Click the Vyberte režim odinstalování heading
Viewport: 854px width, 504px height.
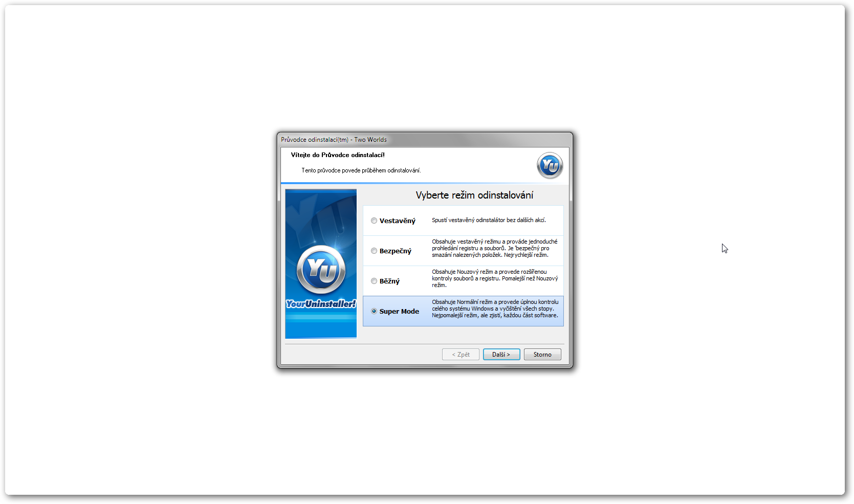(x=474, y=195)
